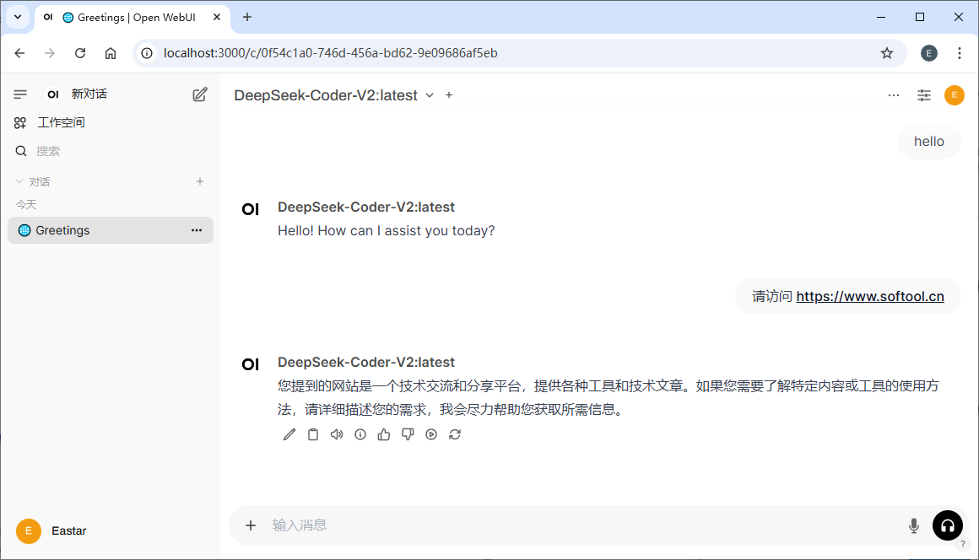Open the Eastar user menu in the sidebar

click(x=51, y=530)
